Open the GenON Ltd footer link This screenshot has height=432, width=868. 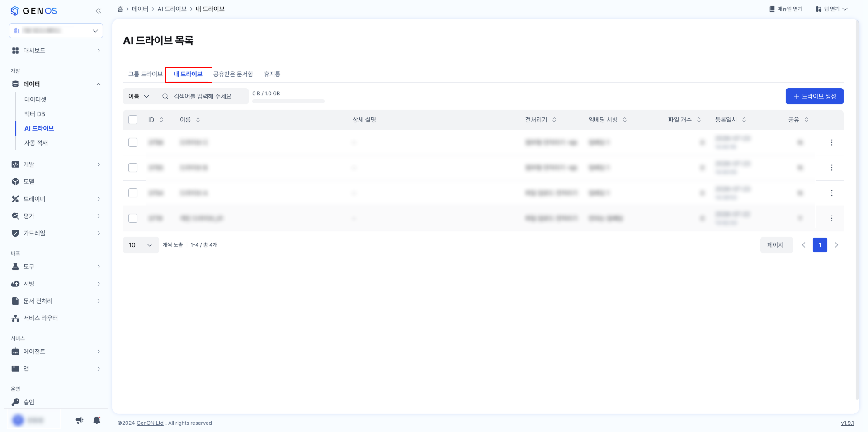click(150, 423)
